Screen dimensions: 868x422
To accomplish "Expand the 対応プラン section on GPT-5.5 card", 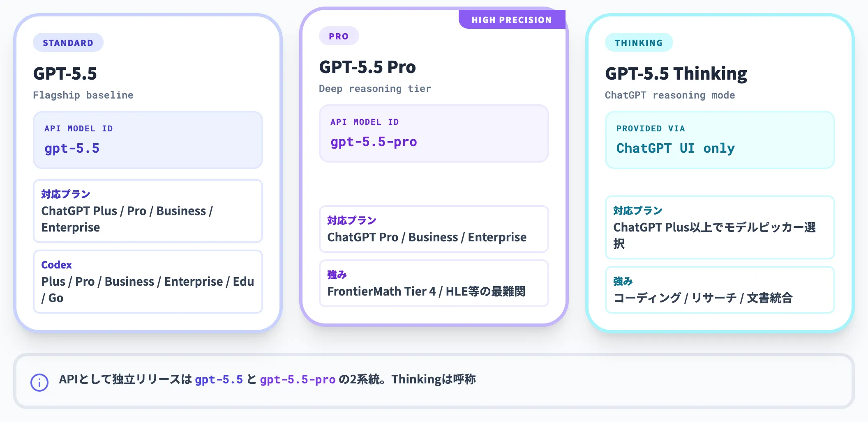I will click(x=148, y=211).
